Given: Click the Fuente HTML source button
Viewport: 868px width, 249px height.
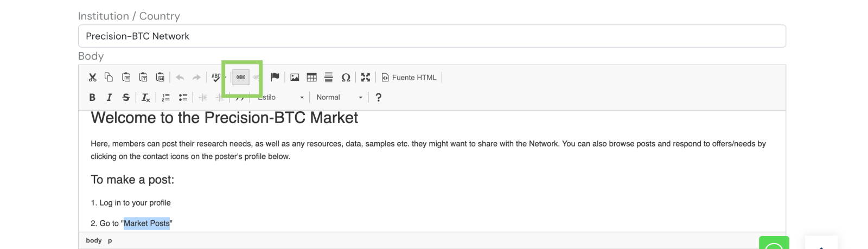Looking at the screenshot, I should (409, 78).
